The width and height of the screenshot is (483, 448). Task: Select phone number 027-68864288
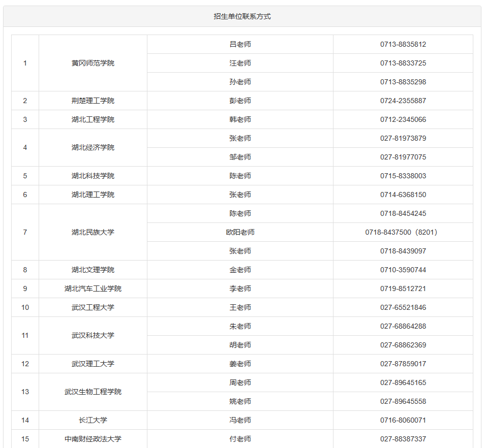click(403, 326)
